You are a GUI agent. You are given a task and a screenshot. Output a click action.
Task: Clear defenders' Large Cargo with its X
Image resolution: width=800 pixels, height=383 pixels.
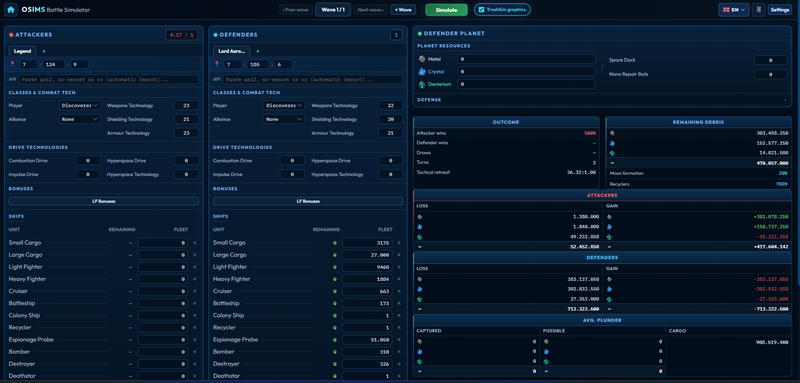(399, 255)
